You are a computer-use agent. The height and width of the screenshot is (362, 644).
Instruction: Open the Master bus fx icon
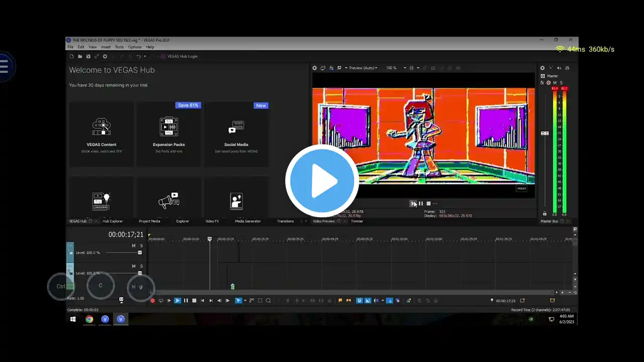point(542,82)
